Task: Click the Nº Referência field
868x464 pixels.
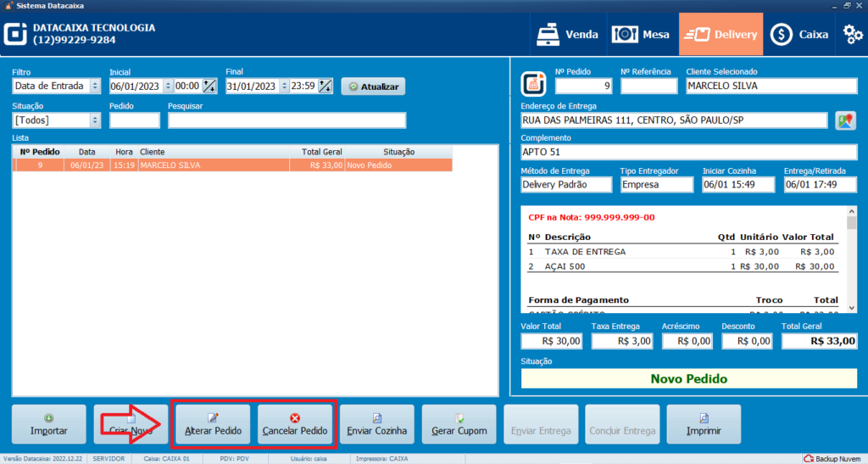Action: click(648, 86)
